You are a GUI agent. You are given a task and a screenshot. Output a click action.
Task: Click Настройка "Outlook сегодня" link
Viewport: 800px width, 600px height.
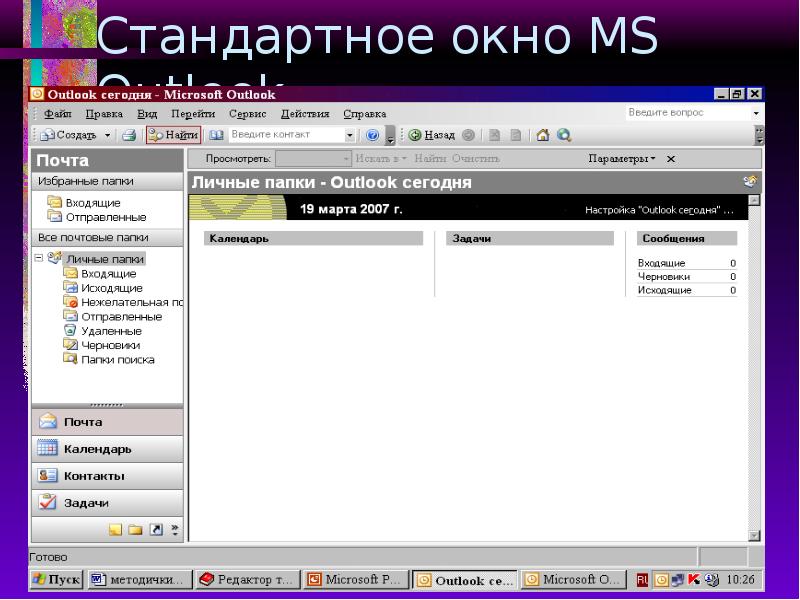click(x=659, y=210)
